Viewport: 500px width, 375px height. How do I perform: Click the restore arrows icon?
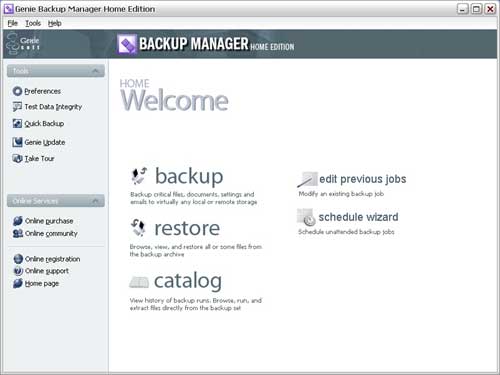point(138,228)
